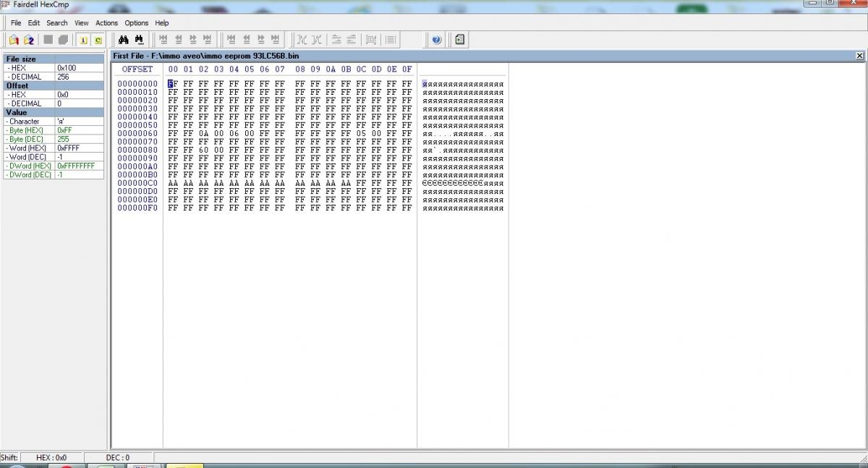Click offset label 000000F0

tap(137, 208)
